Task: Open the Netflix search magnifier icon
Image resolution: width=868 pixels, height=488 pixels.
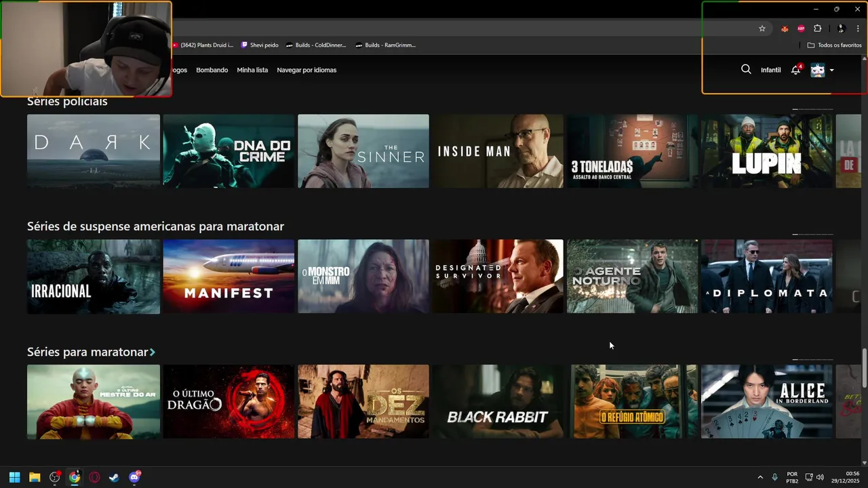Action: click(746, 69)
